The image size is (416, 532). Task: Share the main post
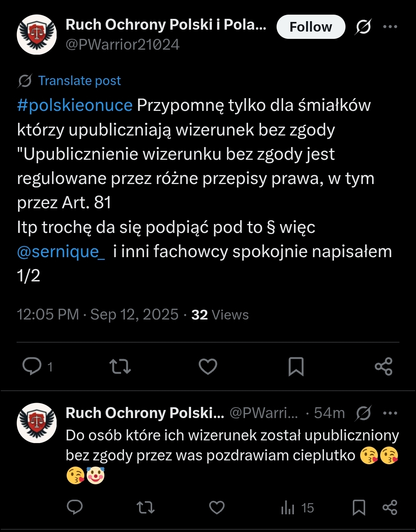pyautogui.click(x=384, y=366)
